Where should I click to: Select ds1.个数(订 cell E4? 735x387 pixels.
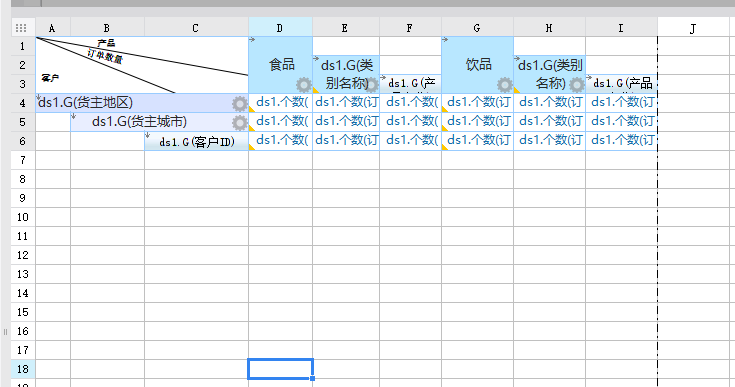(346, 103)
